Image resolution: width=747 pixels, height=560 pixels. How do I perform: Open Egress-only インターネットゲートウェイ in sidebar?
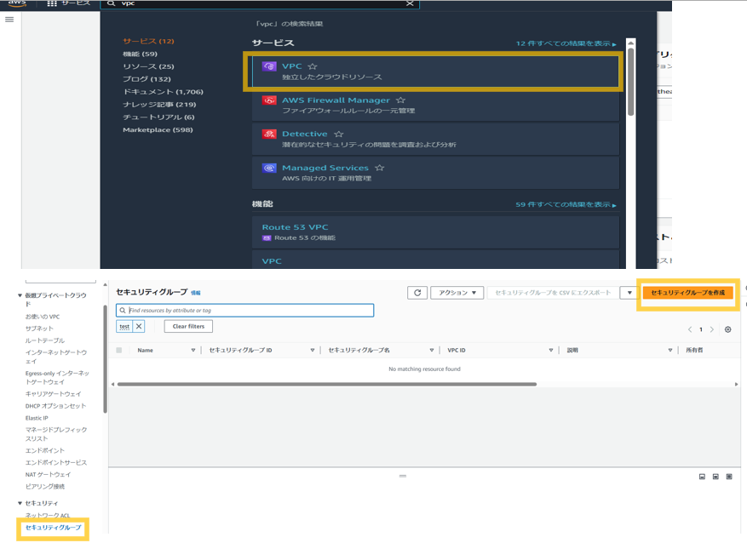click(x=57, y=378)
